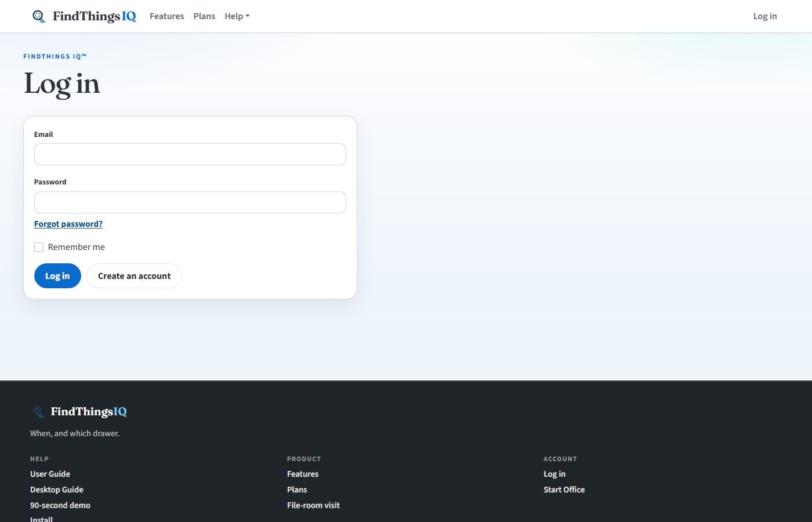Click the magnifier logo icon in the header
The height and width of the screenshot is (522, 812).
[x=39, y=16]
